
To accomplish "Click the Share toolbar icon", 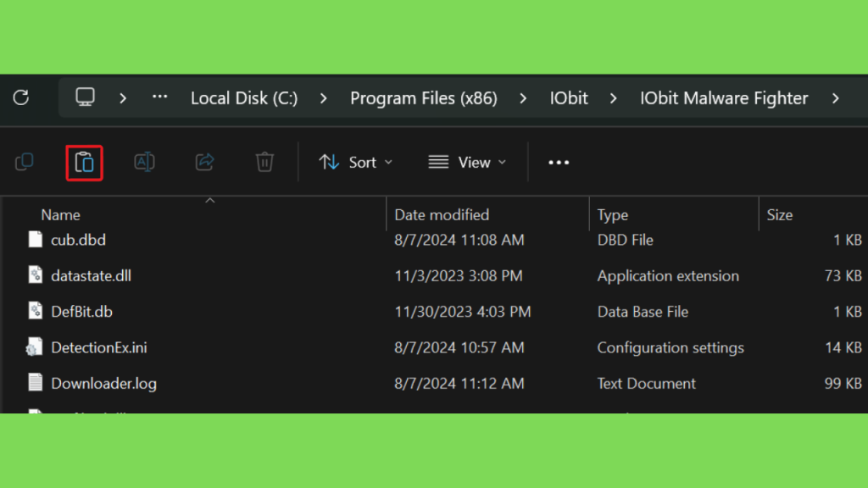I will pos(205,162).
